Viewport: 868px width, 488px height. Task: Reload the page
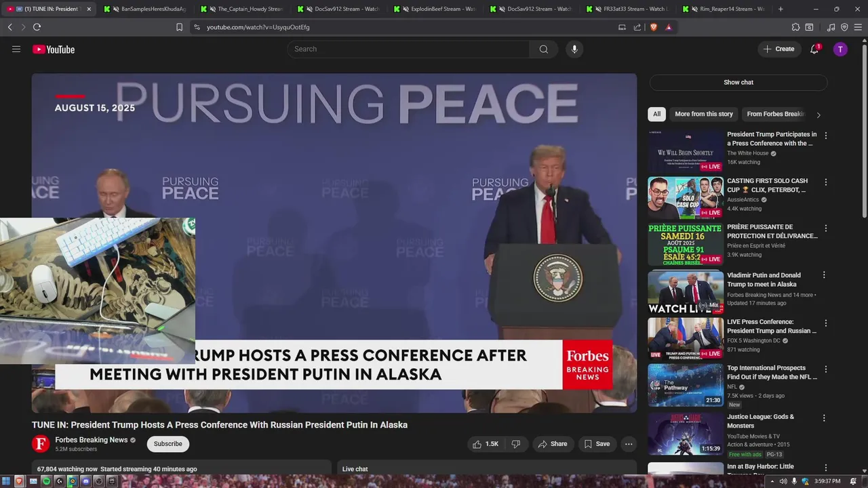(37, 27)
